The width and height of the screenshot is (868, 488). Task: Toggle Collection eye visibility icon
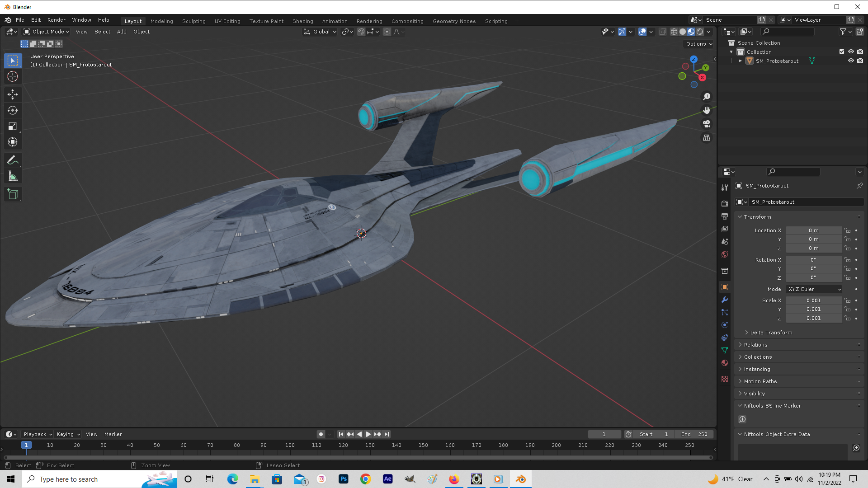tap(851, 52)
